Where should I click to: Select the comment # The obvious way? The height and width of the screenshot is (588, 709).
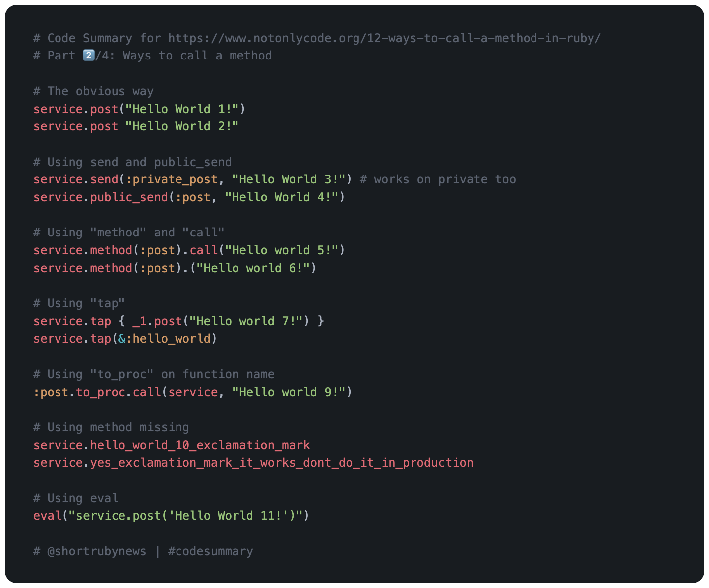point(93,91)
